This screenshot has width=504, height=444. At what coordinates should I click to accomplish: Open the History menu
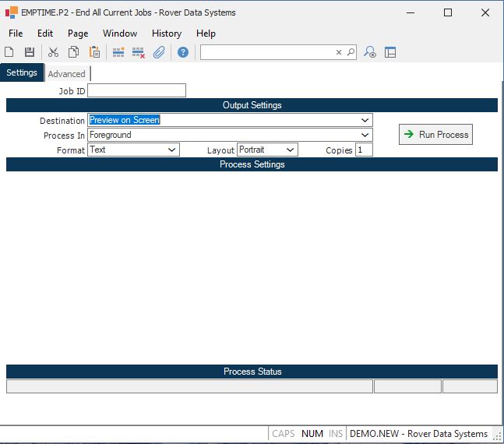click(166, 33)
